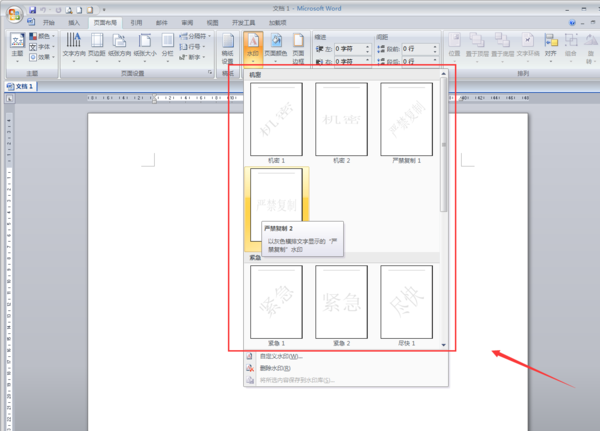Click the ruler tab selector button
This screenshot has width=600, height=431.
click(x=10, y=99)
